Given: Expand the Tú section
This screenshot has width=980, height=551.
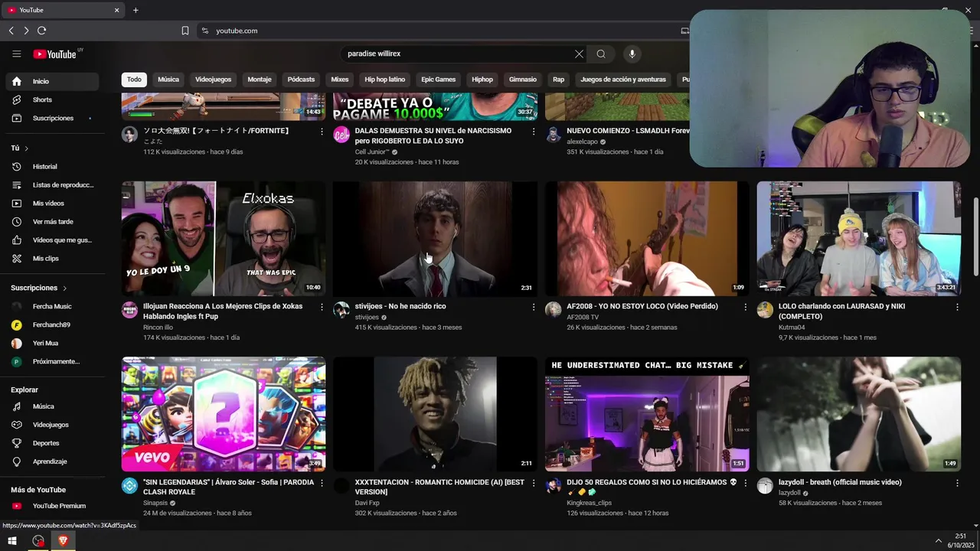Looking at the screenshot, I should (x=20, y=148).
